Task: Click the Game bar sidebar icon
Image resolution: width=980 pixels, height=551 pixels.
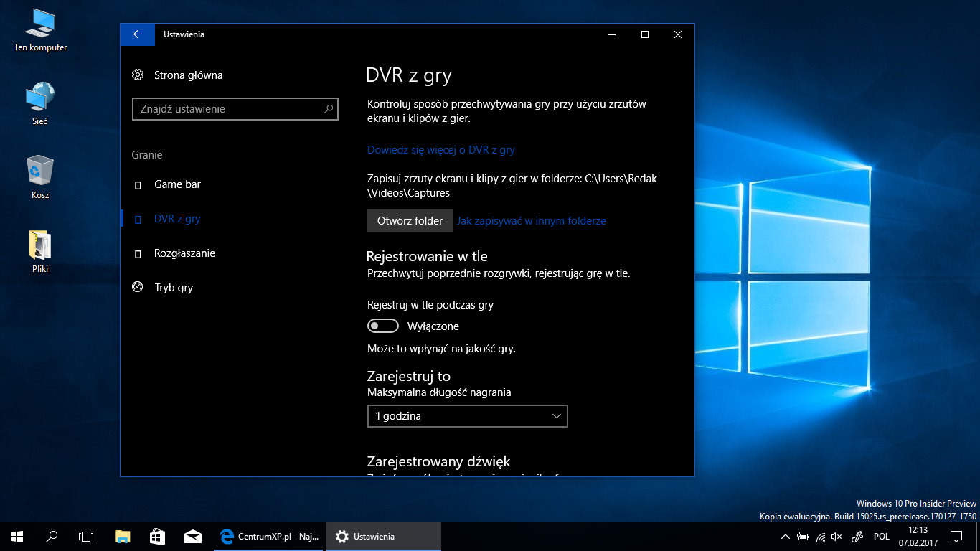Action: point(138,185)
